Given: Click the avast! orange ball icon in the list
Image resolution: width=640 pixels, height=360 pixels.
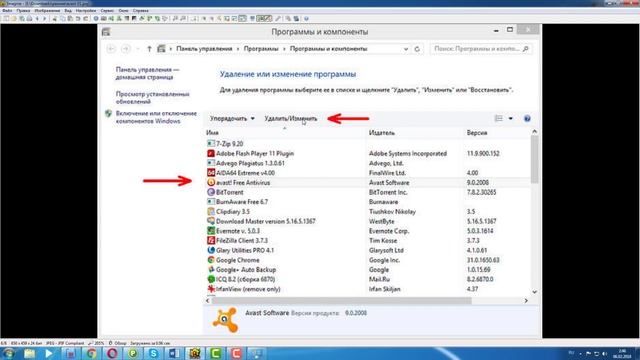Looking at the screenshot, I should pos(211,182).
